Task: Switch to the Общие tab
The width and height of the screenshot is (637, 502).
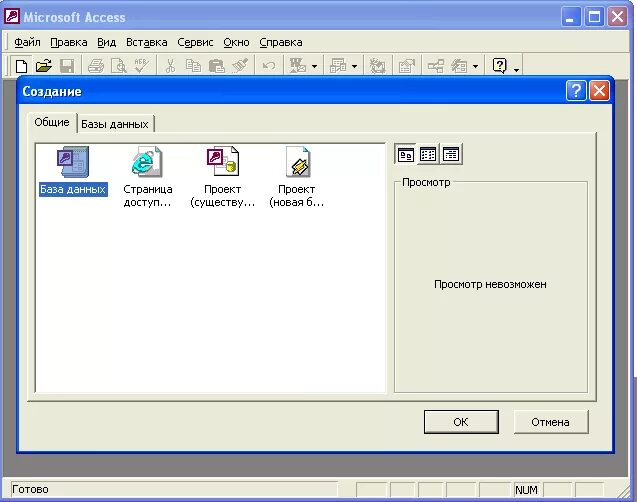Action: pos(52,122)
